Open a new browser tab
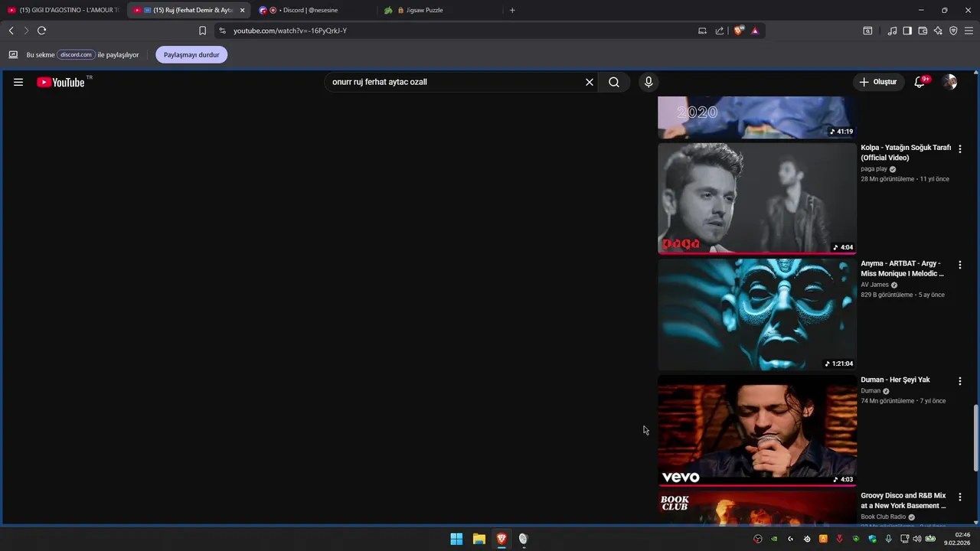980x551 pixels. (x=512, y=10)
